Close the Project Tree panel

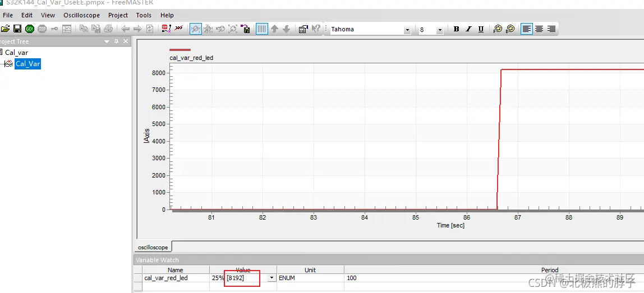click(x=126, y=41)
